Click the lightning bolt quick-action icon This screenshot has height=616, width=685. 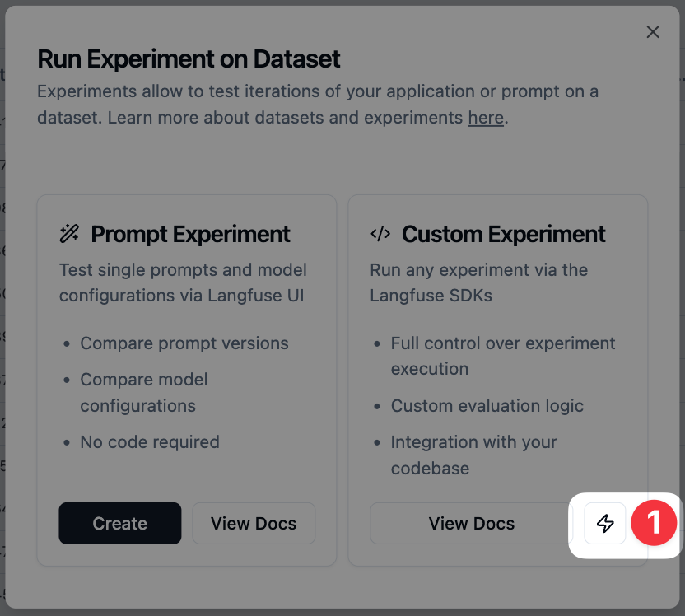click(x=605, y=523)
